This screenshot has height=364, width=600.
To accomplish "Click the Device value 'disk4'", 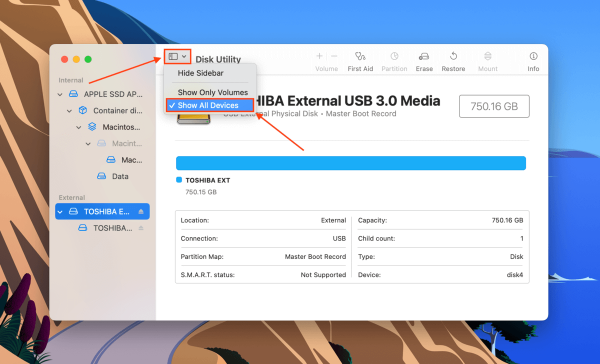I will [x=515, y=275].
